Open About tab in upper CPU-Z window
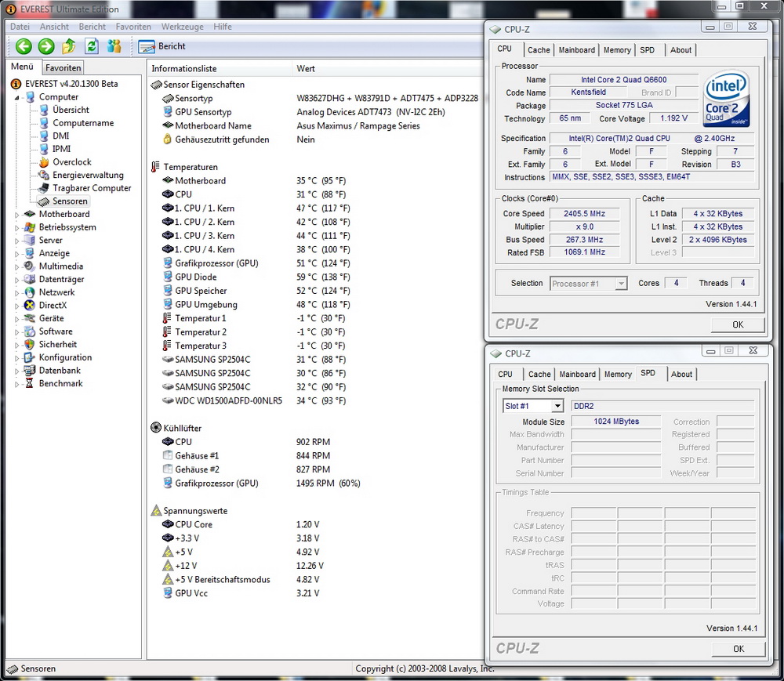This screenshot has height=681, width=784. (681, 50)
